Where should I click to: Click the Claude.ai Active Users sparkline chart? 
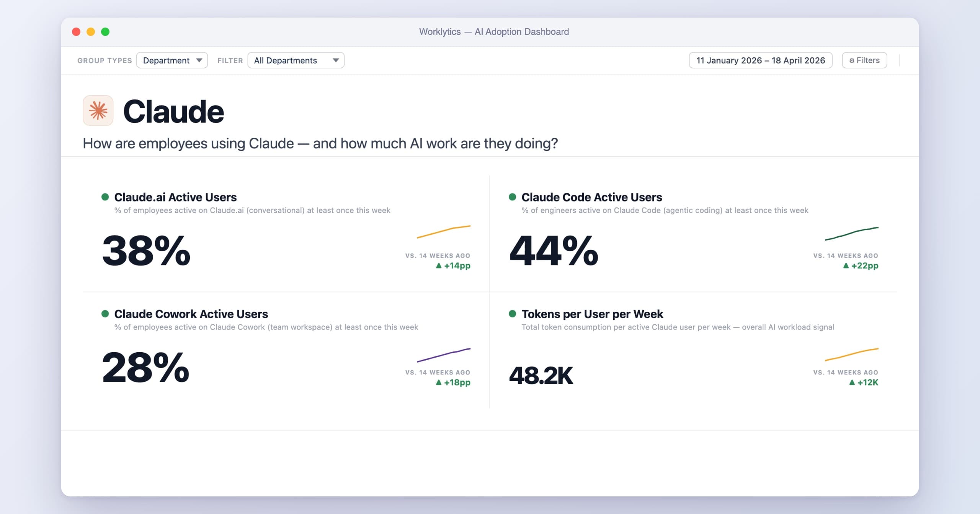(x=444, y=232)
